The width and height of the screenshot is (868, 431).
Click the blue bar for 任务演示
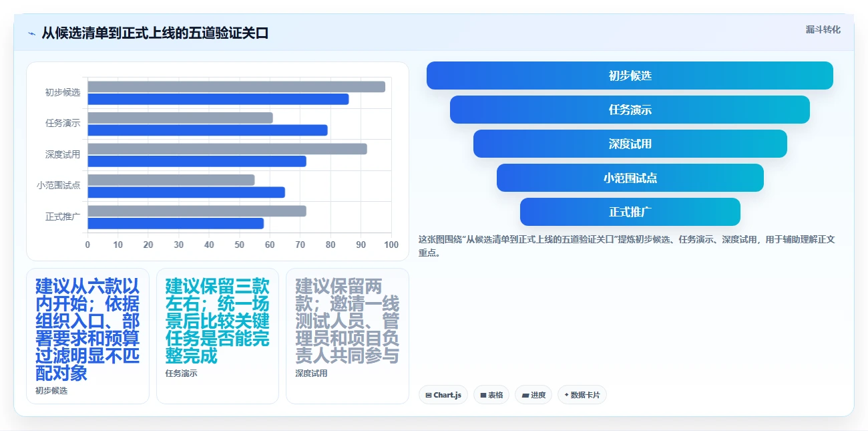click(208, 130)
